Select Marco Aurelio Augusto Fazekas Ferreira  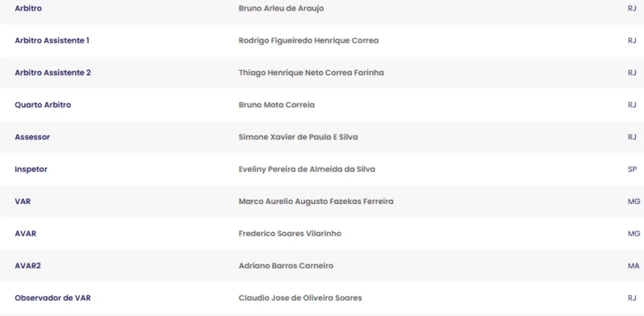click(316, 202)
